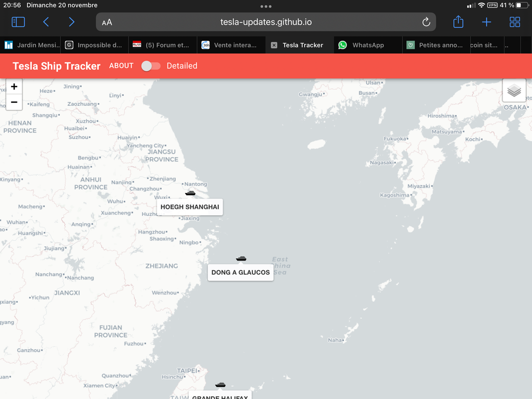The image size is (532, 399).
Task: Open the Safari sidebar panel
Action: click(x=18, y=22)
